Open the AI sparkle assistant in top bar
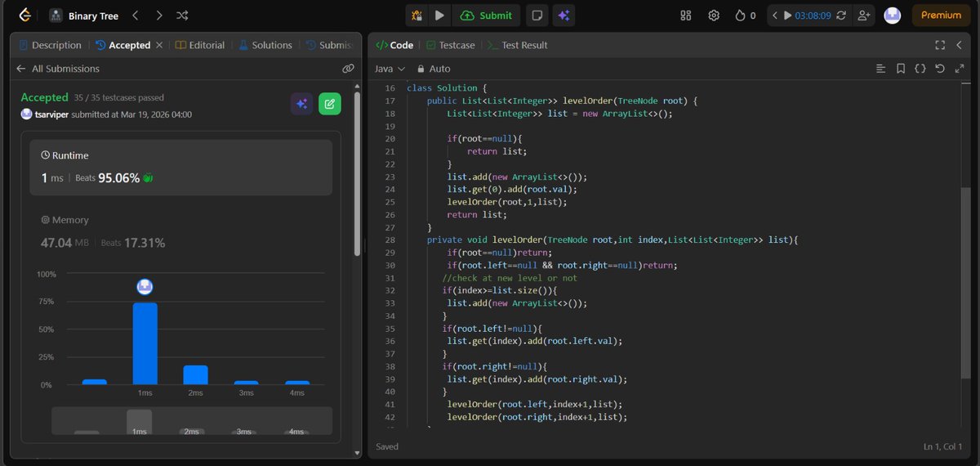980x466 pixels. pyautogui.click(x=563, y=15)
